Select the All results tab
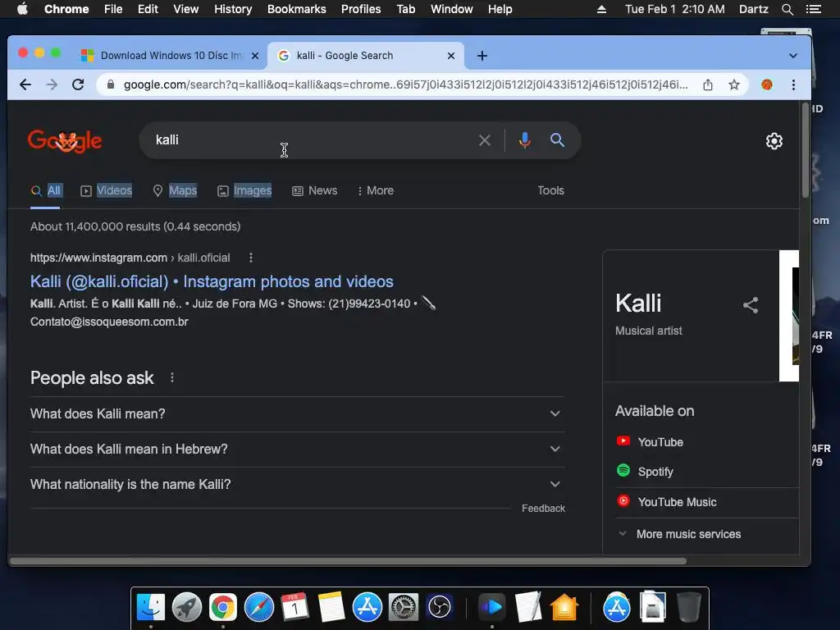This screenshot has width=840, height=630. (46, 190)
